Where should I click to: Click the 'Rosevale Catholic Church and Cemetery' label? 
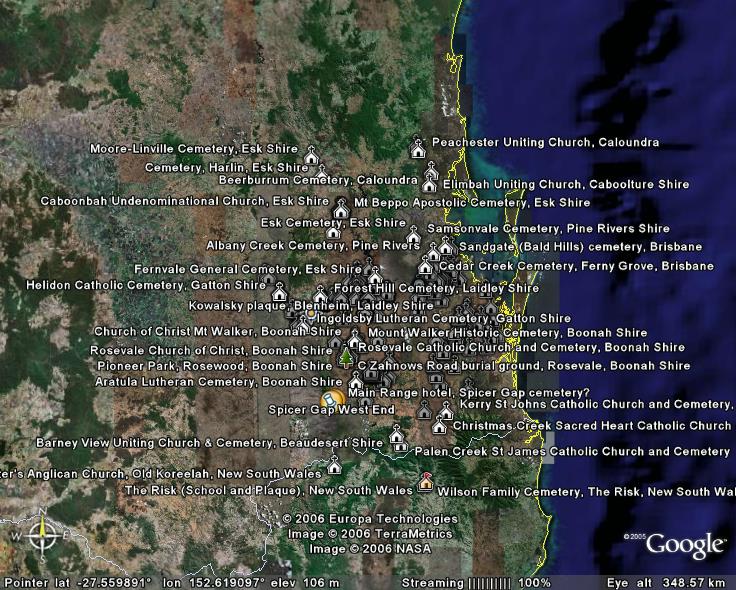tap(479, 347)
